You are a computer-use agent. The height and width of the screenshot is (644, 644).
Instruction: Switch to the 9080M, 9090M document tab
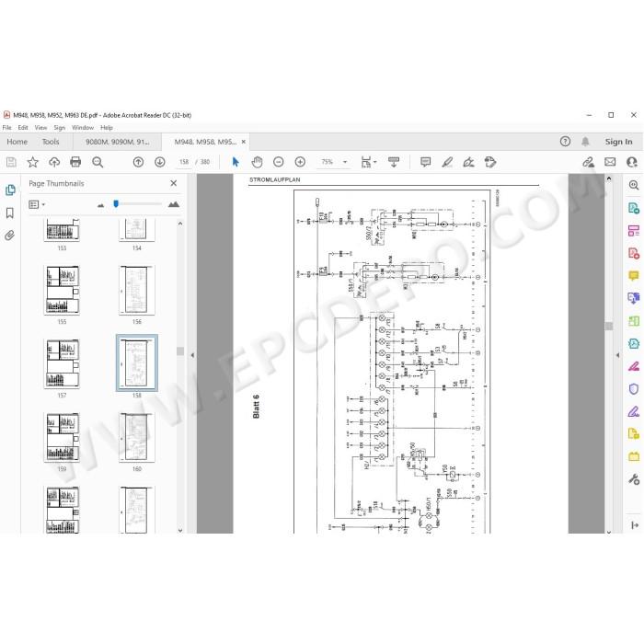[x=118, y=142]
